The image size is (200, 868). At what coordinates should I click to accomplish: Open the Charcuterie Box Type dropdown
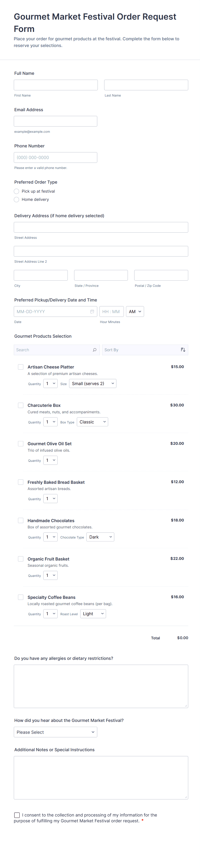[92, 422]
